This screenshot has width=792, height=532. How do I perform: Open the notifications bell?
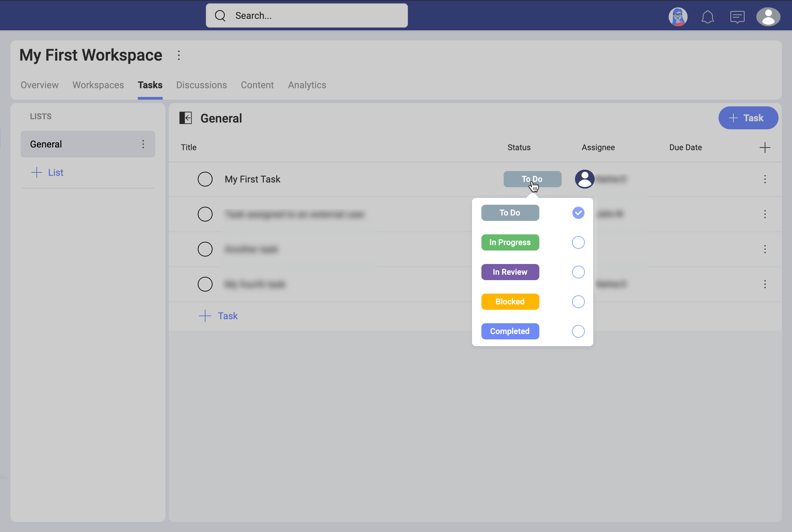coord(707,16)
